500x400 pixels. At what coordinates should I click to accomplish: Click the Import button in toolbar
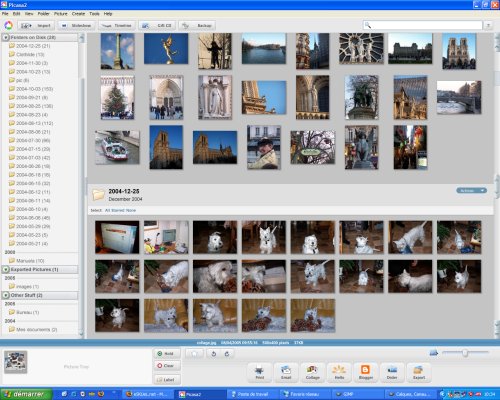tap(36, 25)
